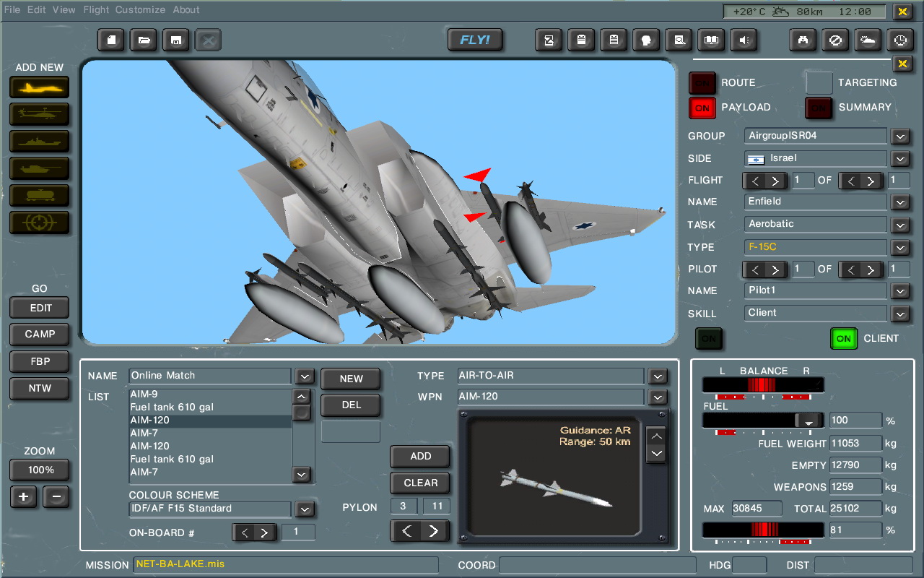Viewport: 924px width, 578px height.
Task: Toggle the PAYLOAD on switch
Action: click(x=702, y=108)
